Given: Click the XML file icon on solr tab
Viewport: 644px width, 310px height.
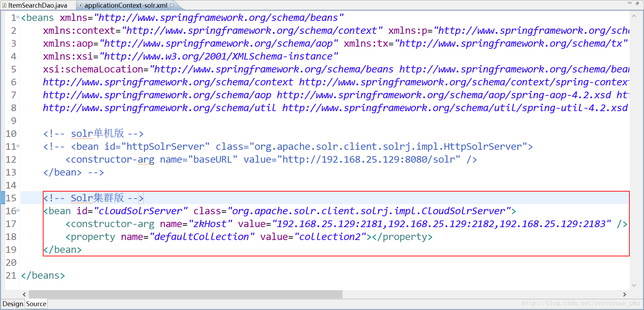Looking at the screenshot, I should tap(80, 5).
